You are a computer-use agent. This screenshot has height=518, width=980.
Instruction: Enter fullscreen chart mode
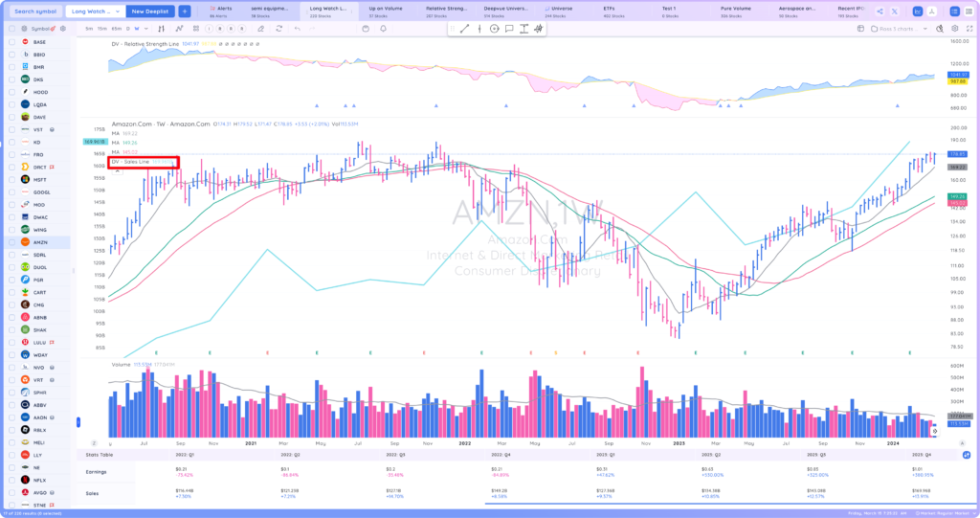pyautogui.click(x=969, y=29)
